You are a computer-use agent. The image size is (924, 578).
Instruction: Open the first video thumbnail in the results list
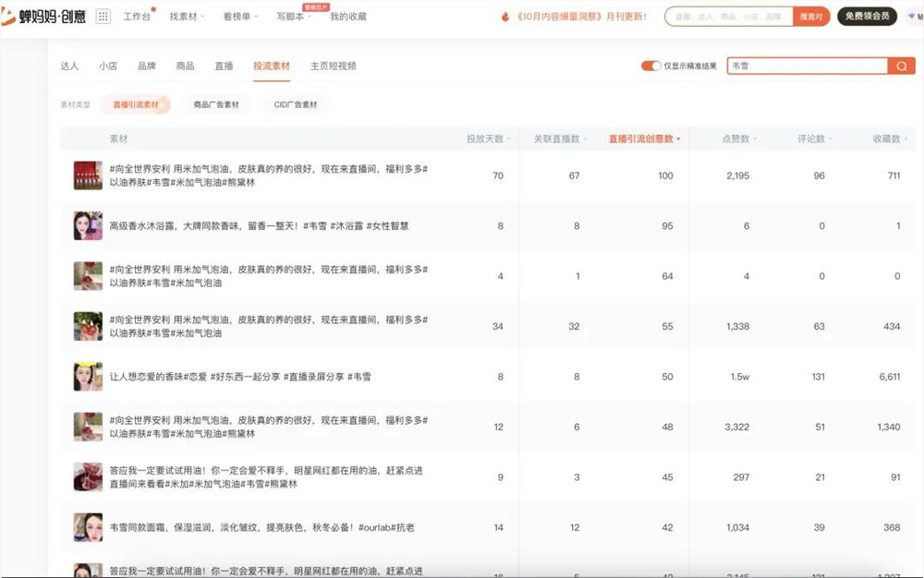87,175
